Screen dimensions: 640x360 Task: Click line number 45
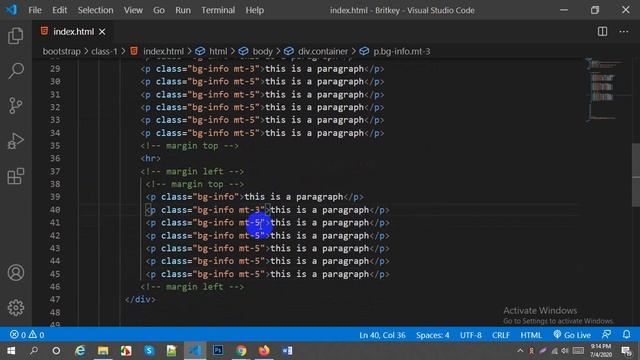55,274
